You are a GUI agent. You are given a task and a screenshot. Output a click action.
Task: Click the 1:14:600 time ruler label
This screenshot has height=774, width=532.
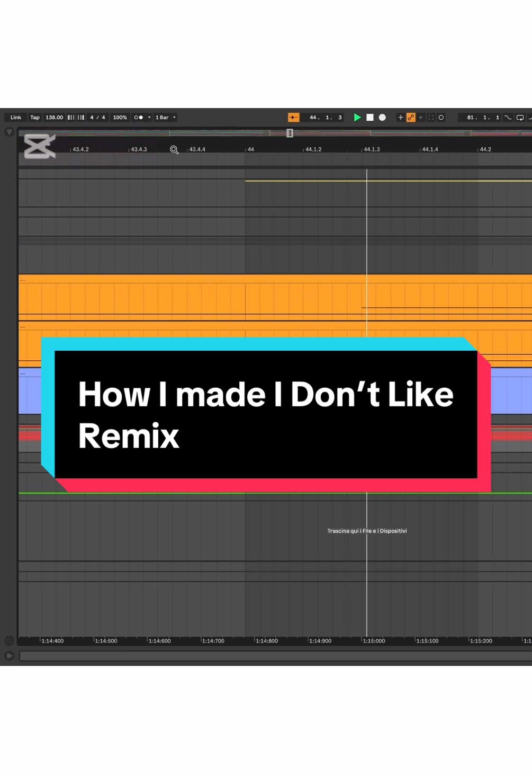click(159, 641)
